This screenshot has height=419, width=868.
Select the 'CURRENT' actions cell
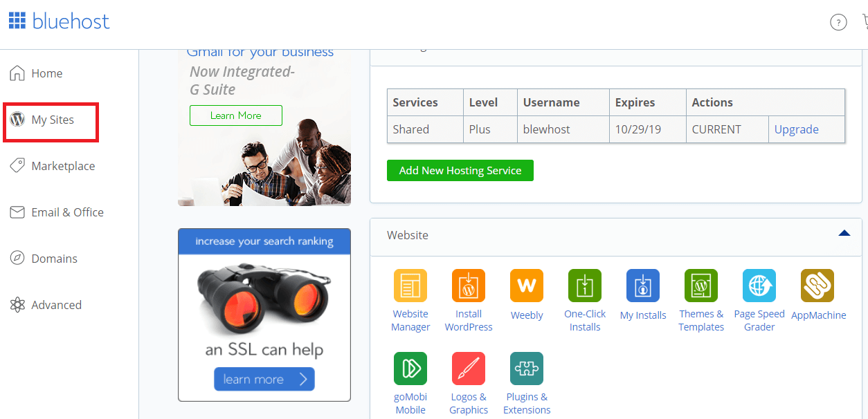pos(727,129)
